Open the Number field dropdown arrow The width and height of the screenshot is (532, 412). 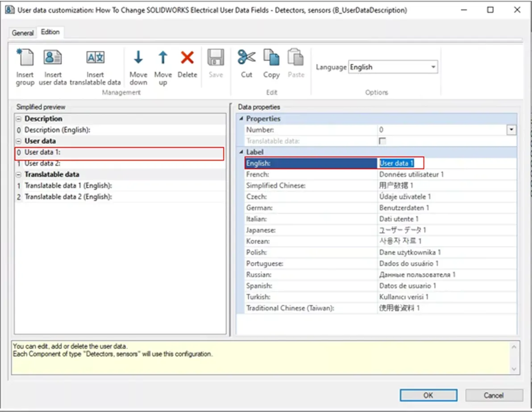(x=511, y=130)
